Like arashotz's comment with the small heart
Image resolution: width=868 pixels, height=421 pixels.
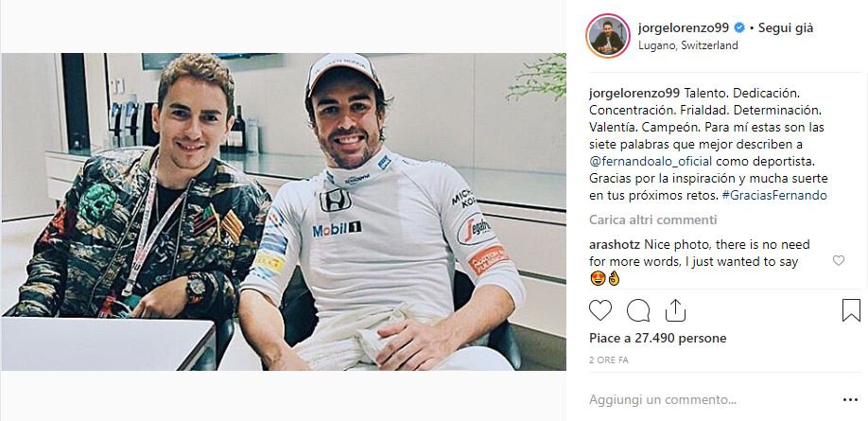coord(839,260)
